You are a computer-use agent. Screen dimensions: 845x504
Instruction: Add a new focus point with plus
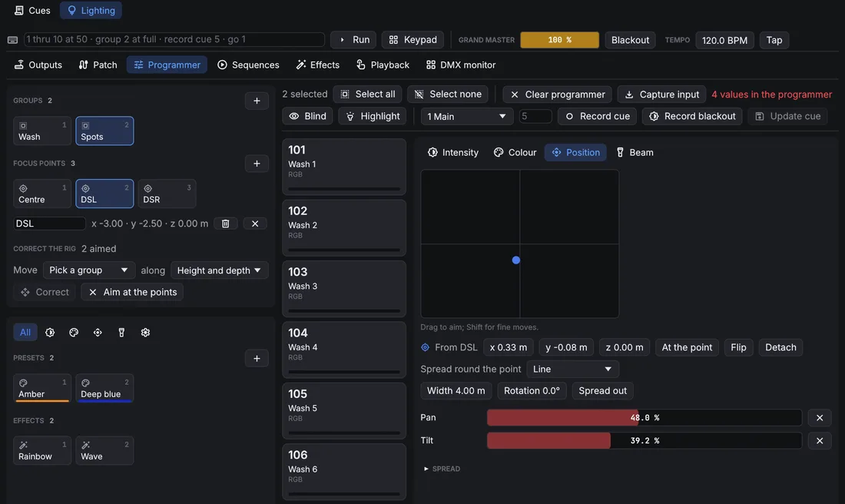257,164
